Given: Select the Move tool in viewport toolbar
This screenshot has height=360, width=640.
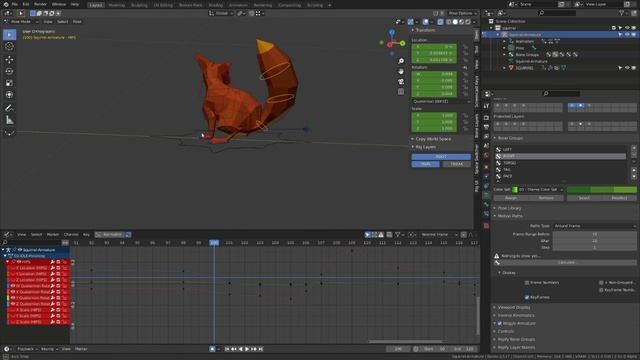Looking at the screenshot, I should [x=9, y=60].
